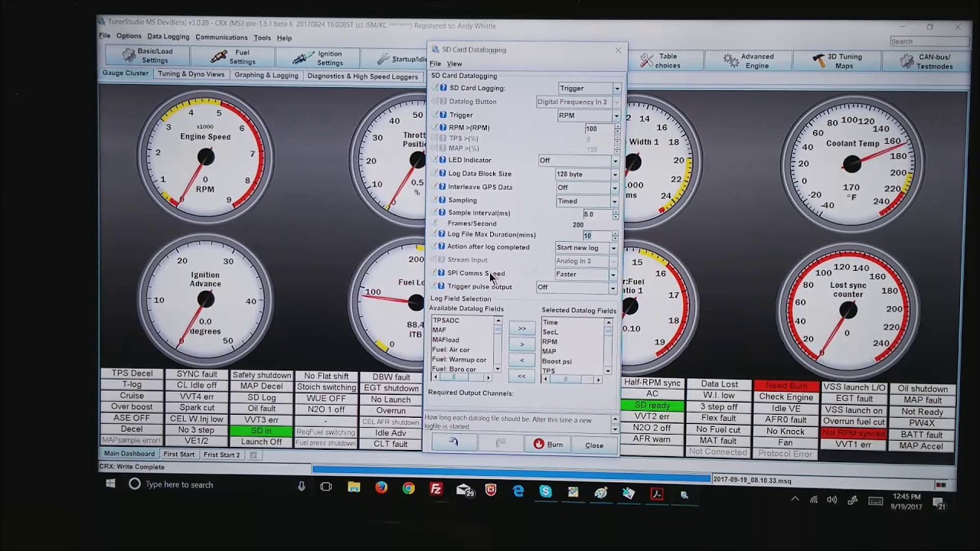Click help icon beside SD Card Logging

[443, 88]
